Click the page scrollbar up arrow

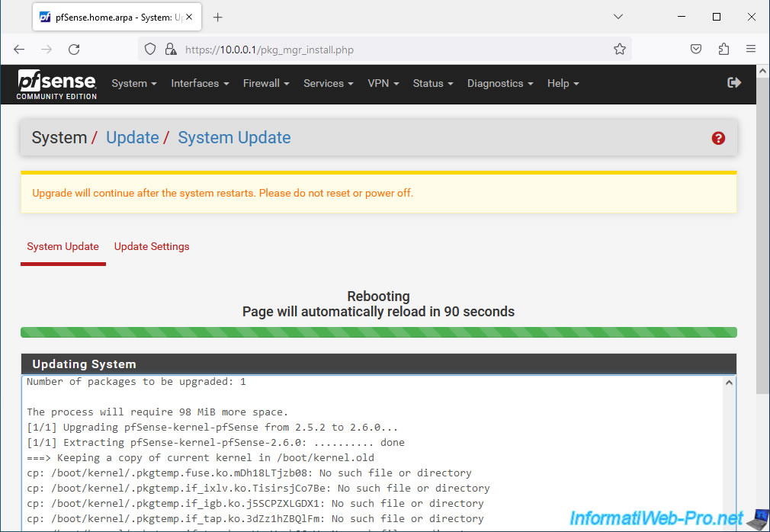[x=762, y=71]
